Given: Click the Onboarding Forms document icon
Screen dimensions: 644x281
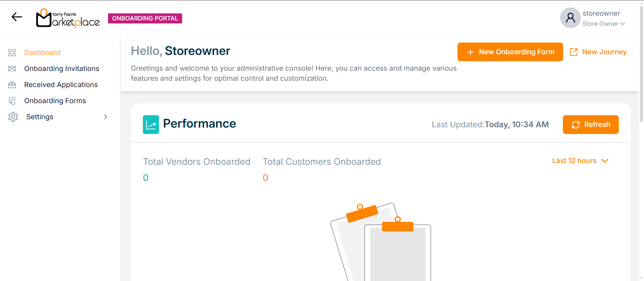Looking at the screenshot, I should (x=12, y=101).
